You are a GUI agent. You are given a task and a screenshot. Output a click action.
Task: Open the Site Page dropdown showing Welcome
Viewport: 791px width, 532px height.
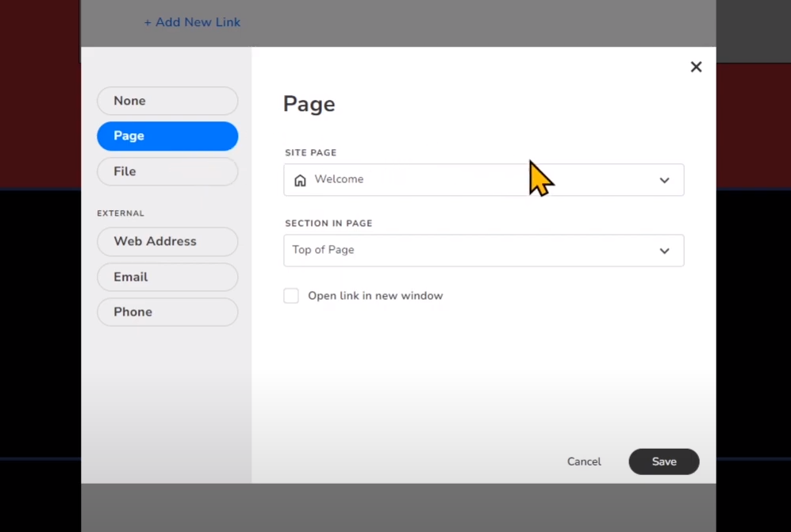[484, 179]
